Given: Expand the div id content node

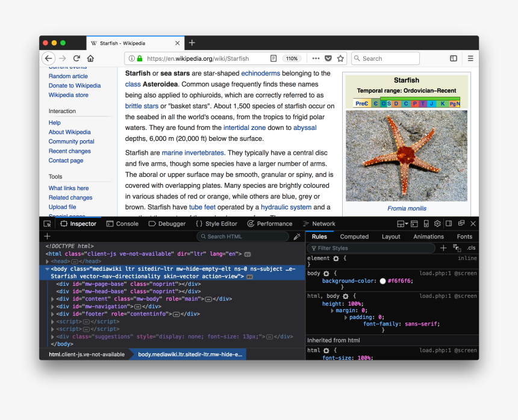Looking at the screenshot, I should pos(52,299).
